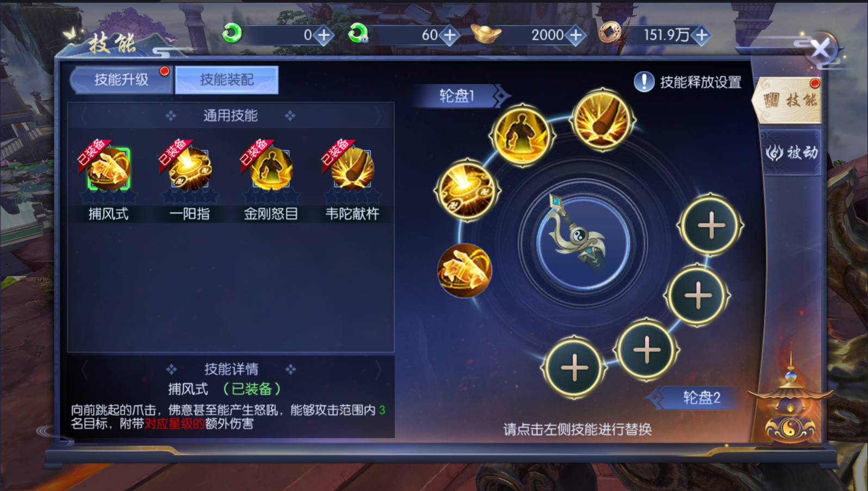The image size is (868, 491).
Task: Select the 捕风式 skill icon
Action: pos(109,169)
